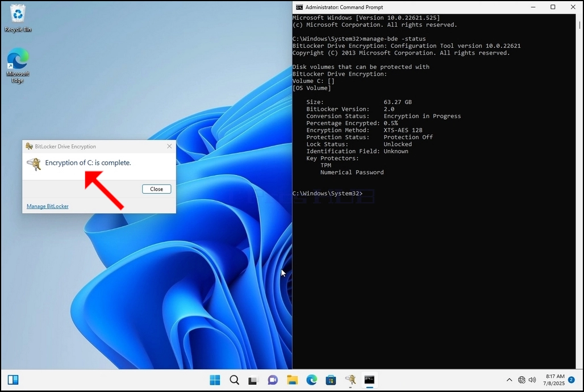The height and width of the screenshot is (392, 584).
Task: Click the '63.27 GB' size value
Action: 398,102
